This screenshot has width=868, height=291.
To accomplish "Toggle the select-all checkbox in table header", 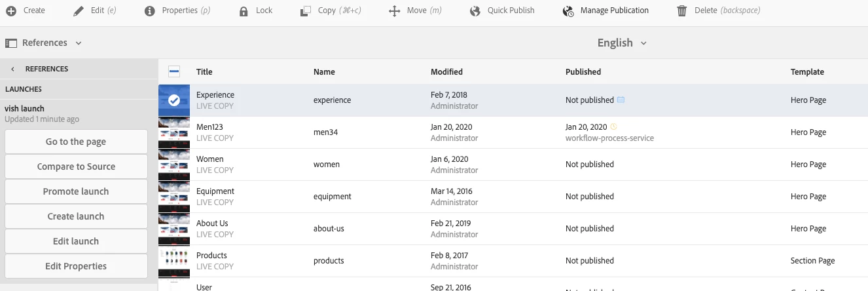I will click(x=174, y=71).
